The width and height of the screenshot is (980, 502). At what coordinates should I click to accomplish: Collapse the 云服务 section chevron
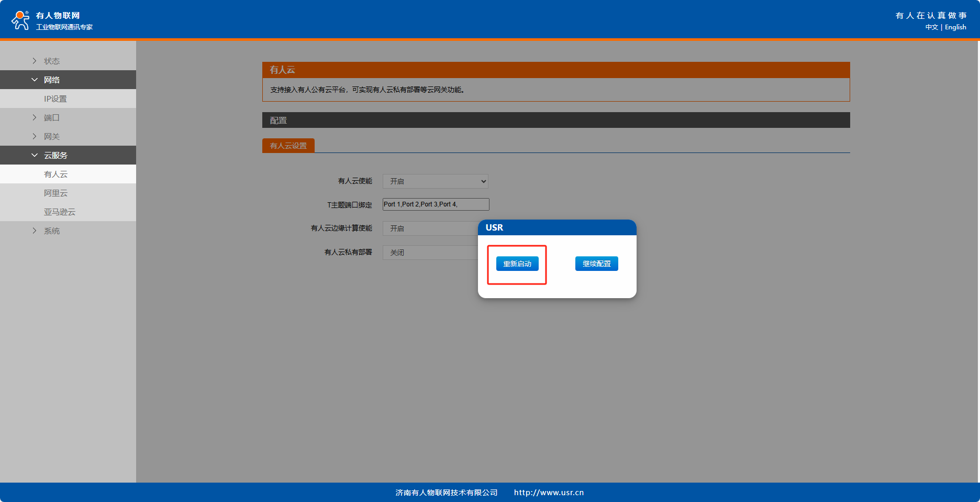pyautogui.click(x=35, y=155)
